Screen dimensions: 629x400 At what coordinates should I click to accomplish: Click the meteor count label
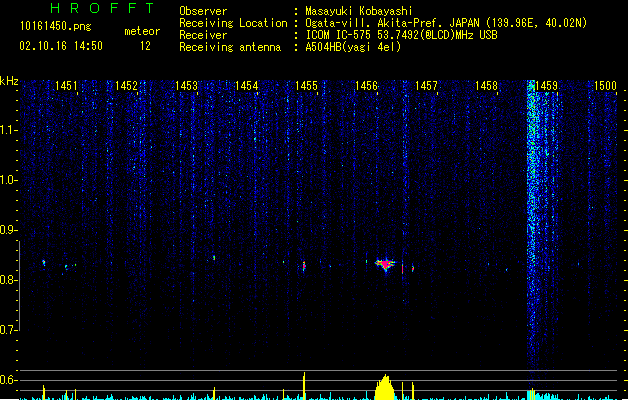click(142, 31)
